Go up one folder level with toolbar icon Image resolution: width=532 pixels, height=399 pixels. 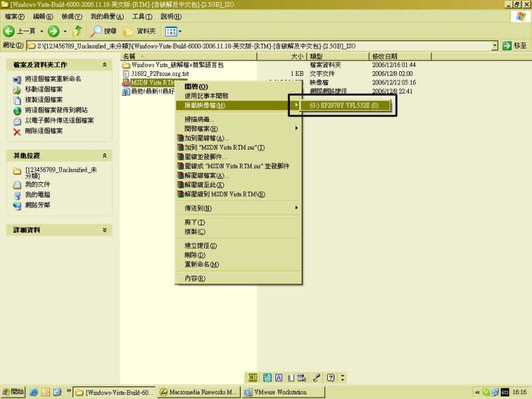[77, 31]
